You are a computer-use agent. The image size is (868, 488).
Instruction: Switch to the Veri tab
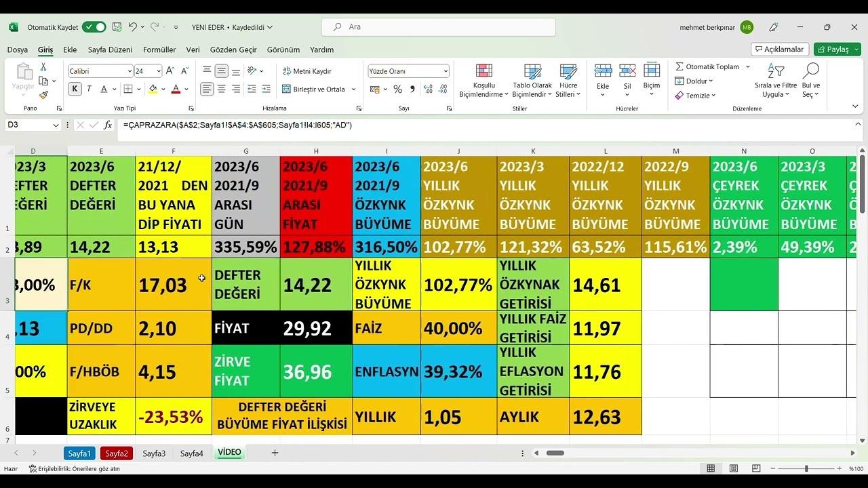[x=193, y=49]
